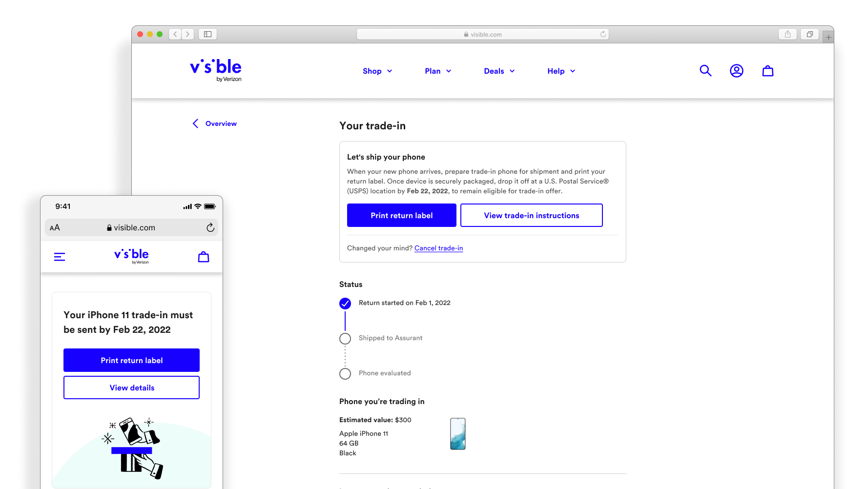Click the red close window button
Image resolution: width=868 pixels, height=489 pixels.
pos(140,34)
